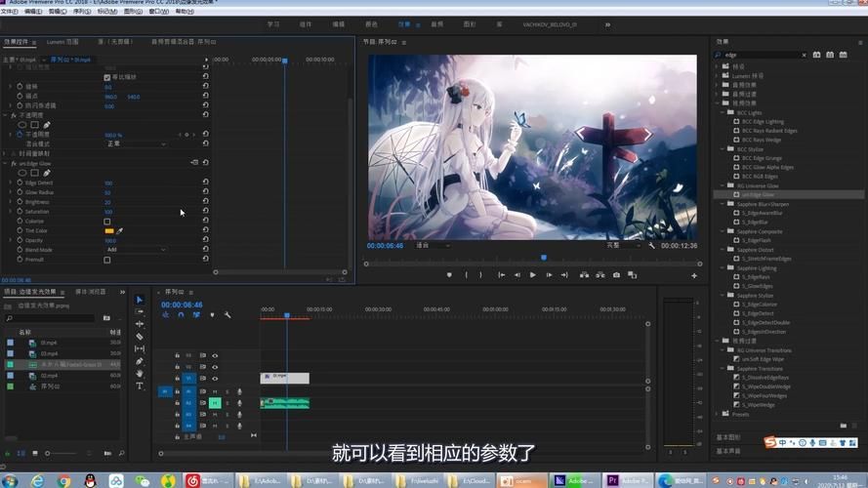Clear the effects search text
868x488 pixels.
click(x=804, y=56)
